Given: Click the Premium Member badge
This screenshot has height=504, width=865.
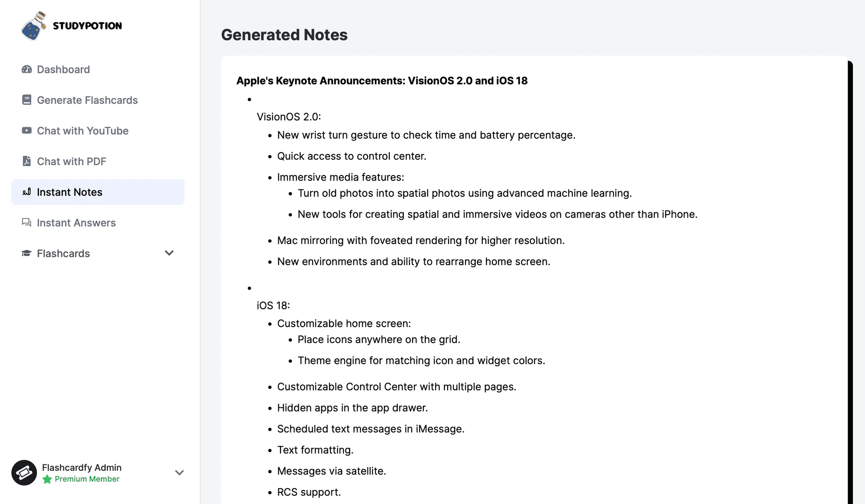Looking at the screenshot, I should pyautogui.click(x=81, y=479).
